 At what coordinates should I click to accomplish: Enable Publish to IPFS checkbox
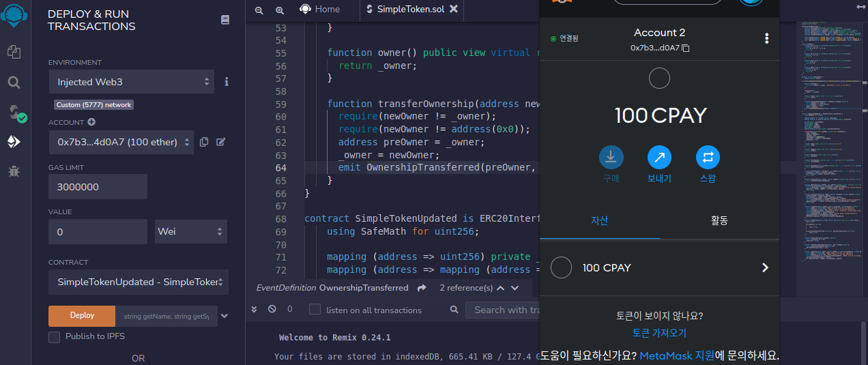click(x=54, y=337)
